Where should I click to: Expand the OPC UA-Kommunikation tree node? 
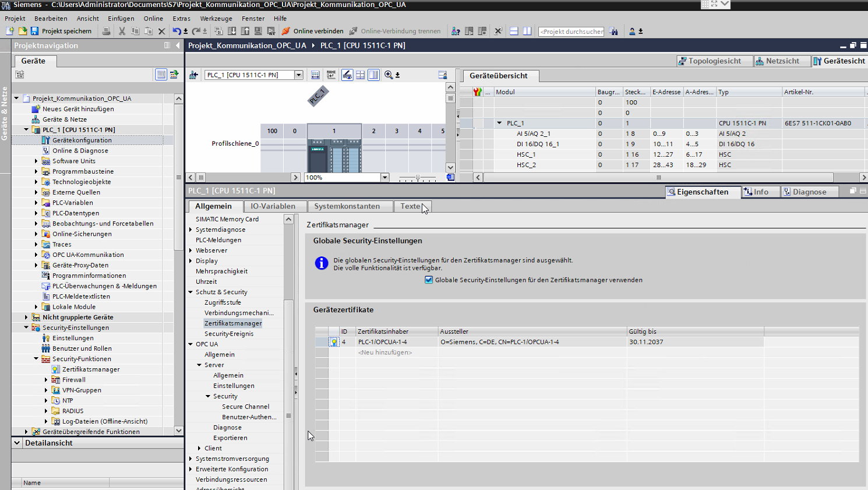pos(36,255)
